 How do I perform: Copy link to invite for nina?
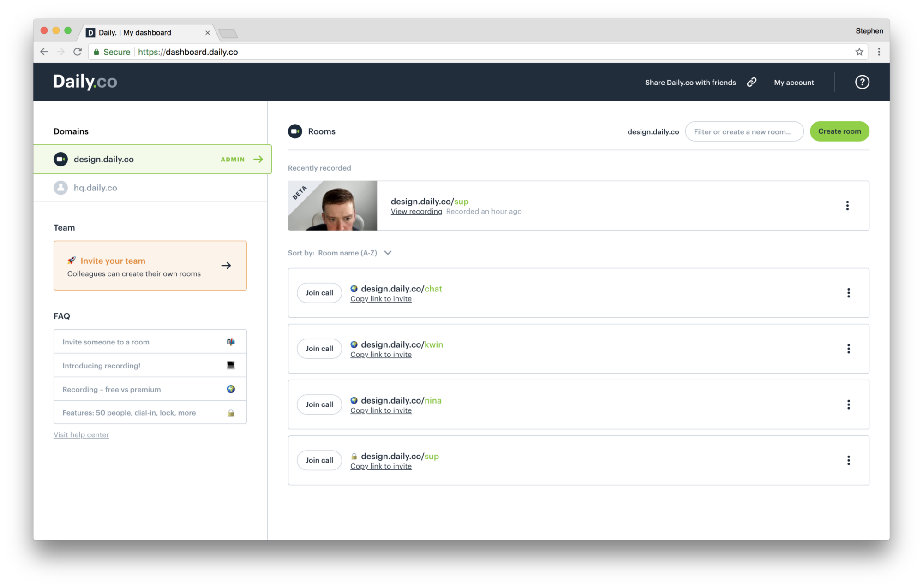(381, 410)
